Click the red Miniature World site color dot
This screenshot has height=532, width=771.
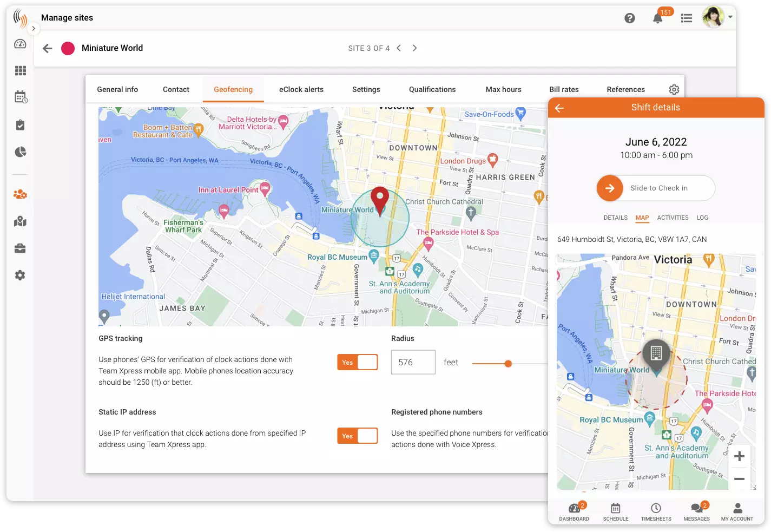click(x=68, y=48)
